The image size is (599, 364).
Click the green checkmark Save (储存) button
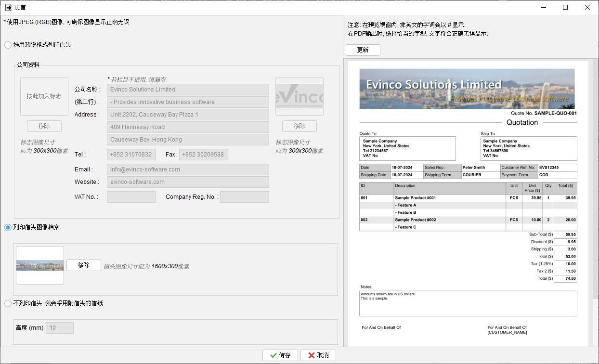click(x=280, y=355)
